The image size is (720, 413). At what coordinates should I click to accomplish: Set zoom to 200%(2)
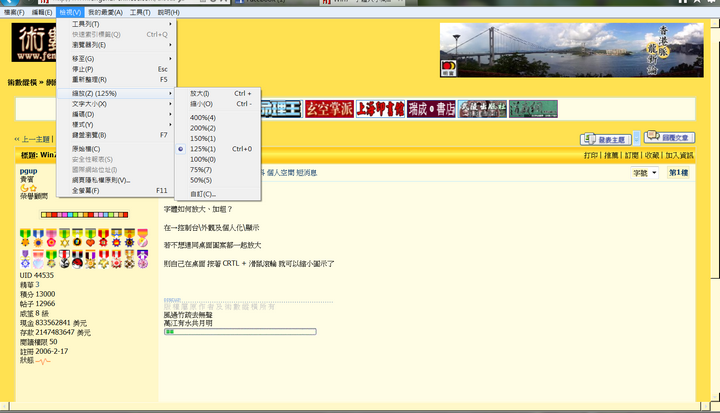[x=218, y=128]
